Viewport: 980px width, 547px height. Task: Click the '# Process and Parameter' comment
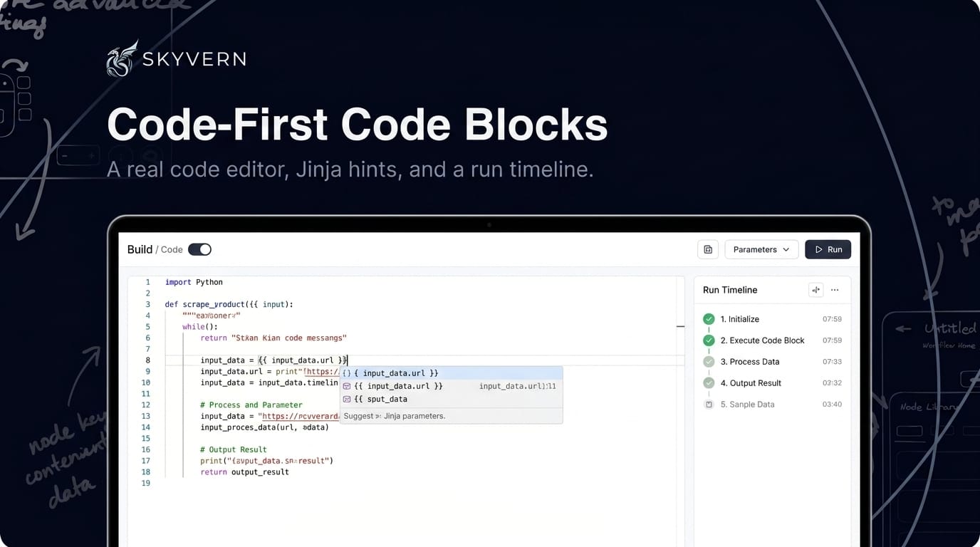pos(251,405)
